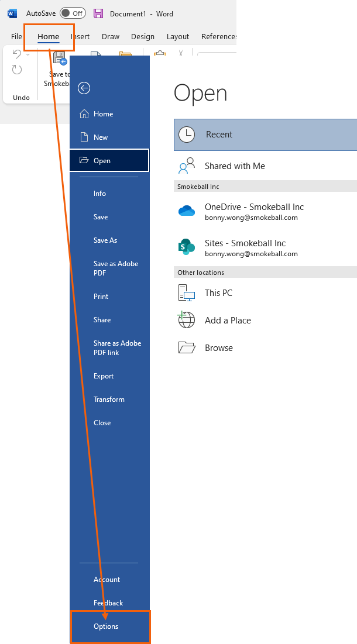Click the Redo circular arrow icon
The width and height of the screenshot is (357, 644).
[x=17, y=70]
